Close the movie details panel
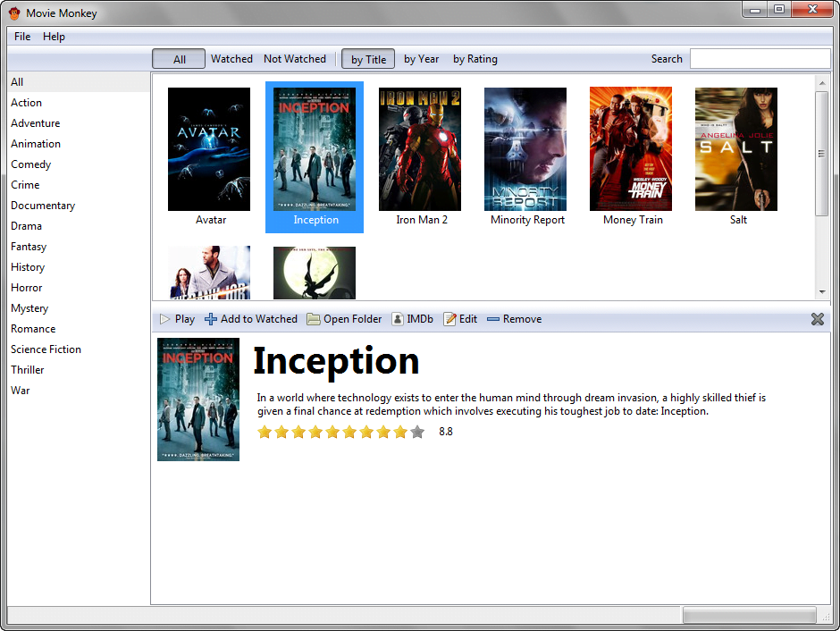The width and height of the screenshot is (840, 631). pos(818,319)
